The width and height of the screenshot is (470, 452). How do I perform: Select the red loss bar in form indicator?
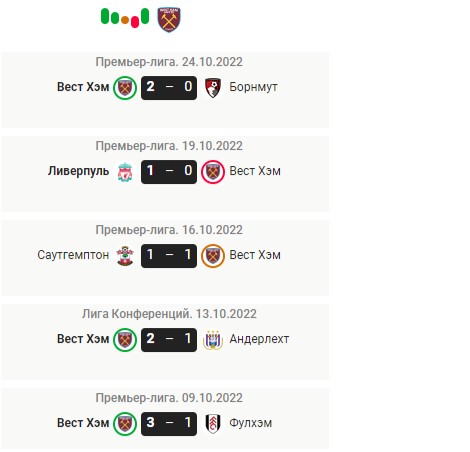[x=135, y=23]
